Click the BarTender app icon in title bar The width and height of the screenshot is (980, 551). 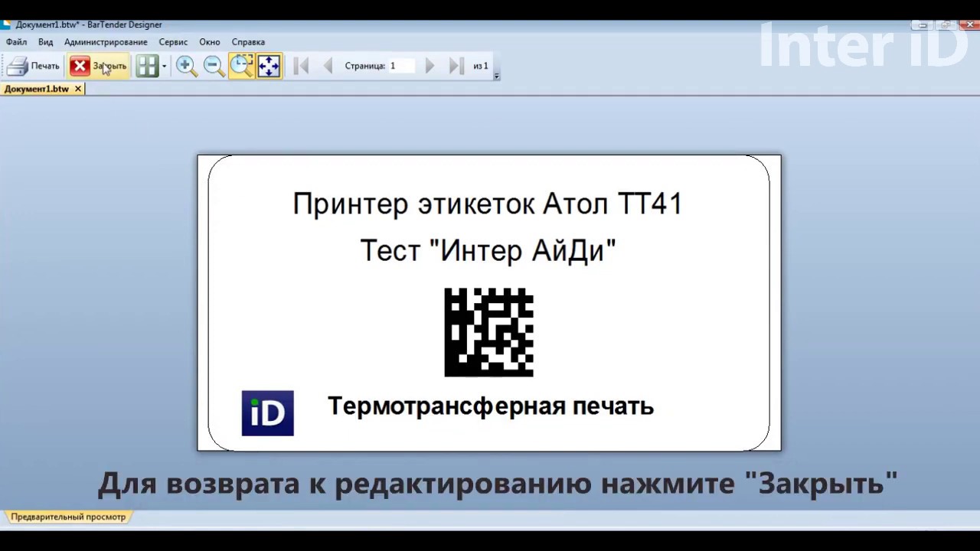[x=5, y=24]
